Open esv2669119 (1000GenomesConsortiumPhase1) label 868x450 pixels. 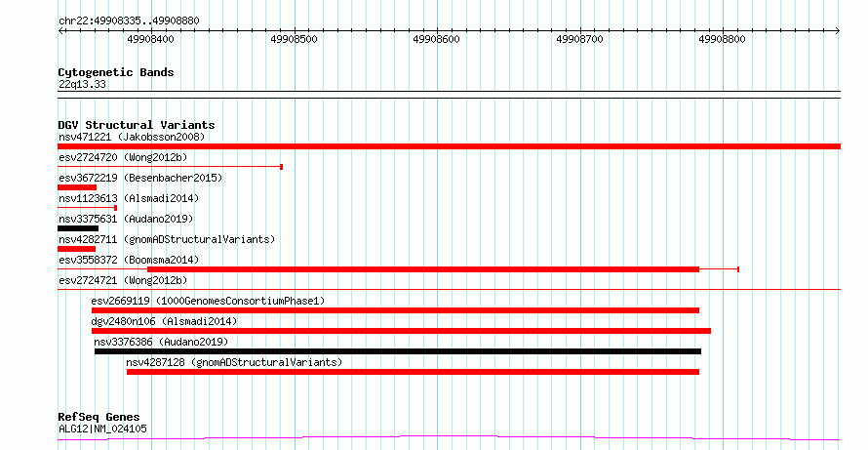click(208, 301)
